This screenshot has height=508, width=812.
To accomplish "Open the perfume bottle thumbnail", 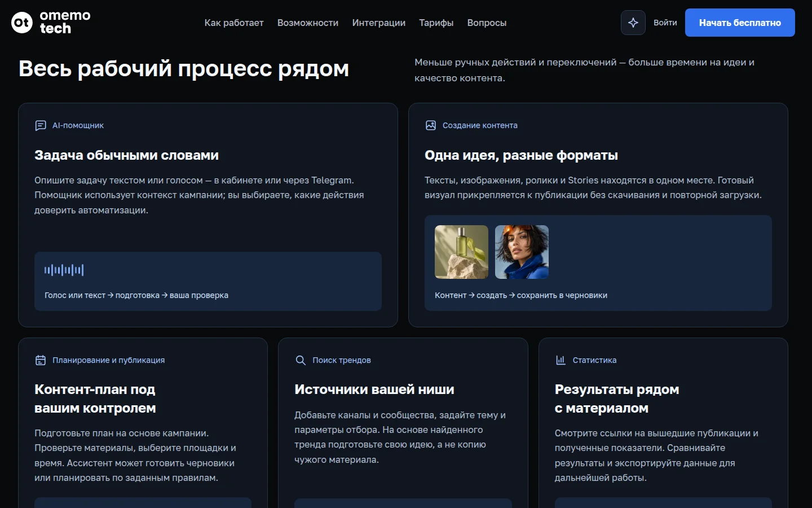I will click(462, 252).
